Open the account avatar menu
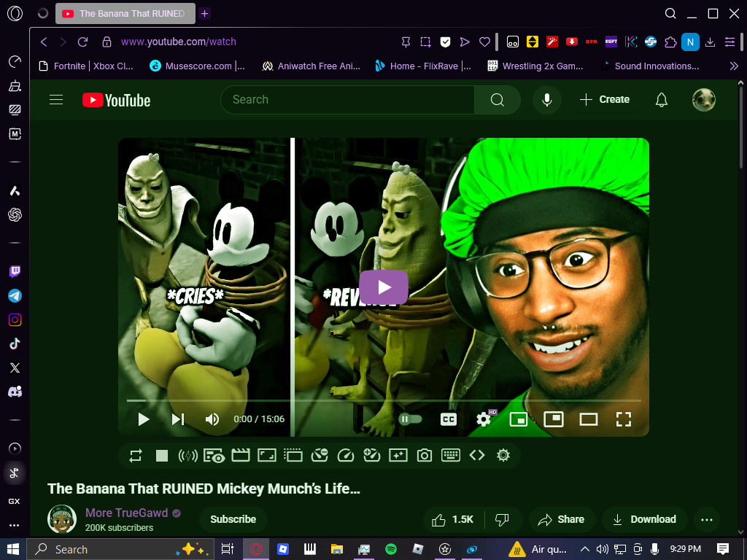747x560 pixels. tap(704, 99)
